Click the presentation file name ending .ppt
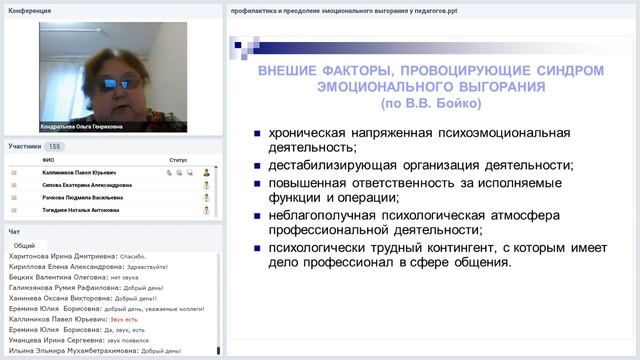The width and height of the screenshot is (640, 360). tap(344, 11)
